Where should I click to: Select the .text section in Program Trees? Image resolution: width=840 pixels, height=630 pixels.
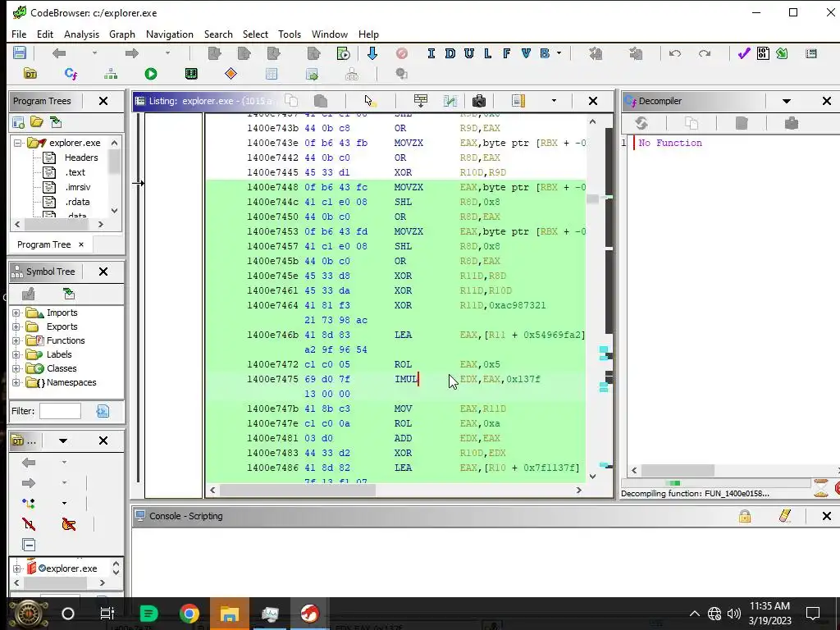[x=75, y=172]
